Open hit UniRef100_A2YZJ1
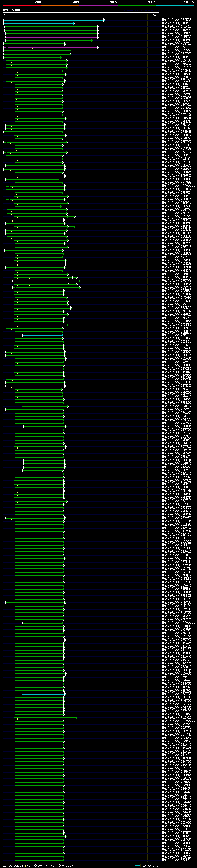The height and width of the screenshot is (868, 197). (177, 67)
